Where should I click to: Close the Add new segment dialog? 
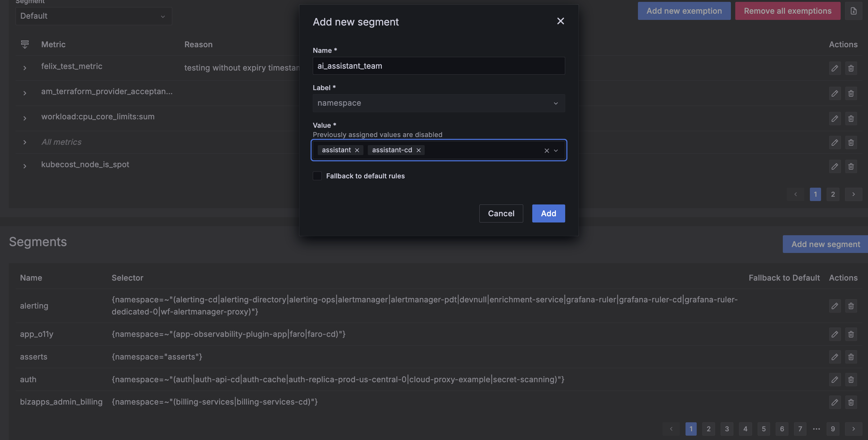560,21
